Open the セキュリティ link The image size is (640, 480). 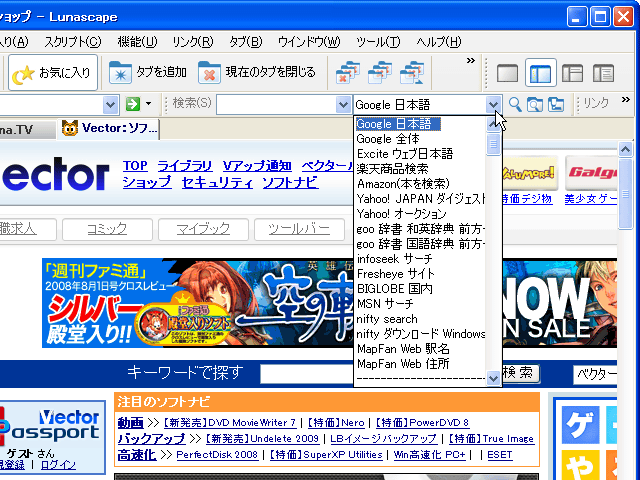[x=217, y=182]
